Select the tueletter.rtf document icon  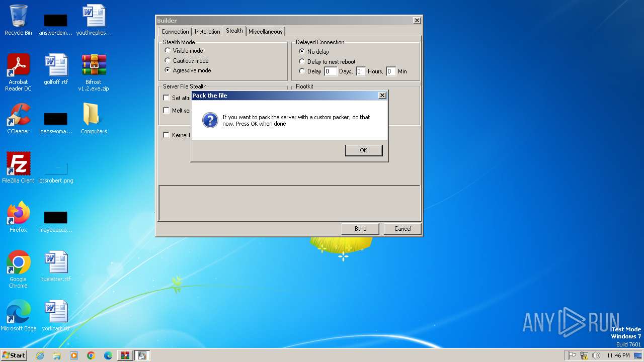click(x=56, y=266)
